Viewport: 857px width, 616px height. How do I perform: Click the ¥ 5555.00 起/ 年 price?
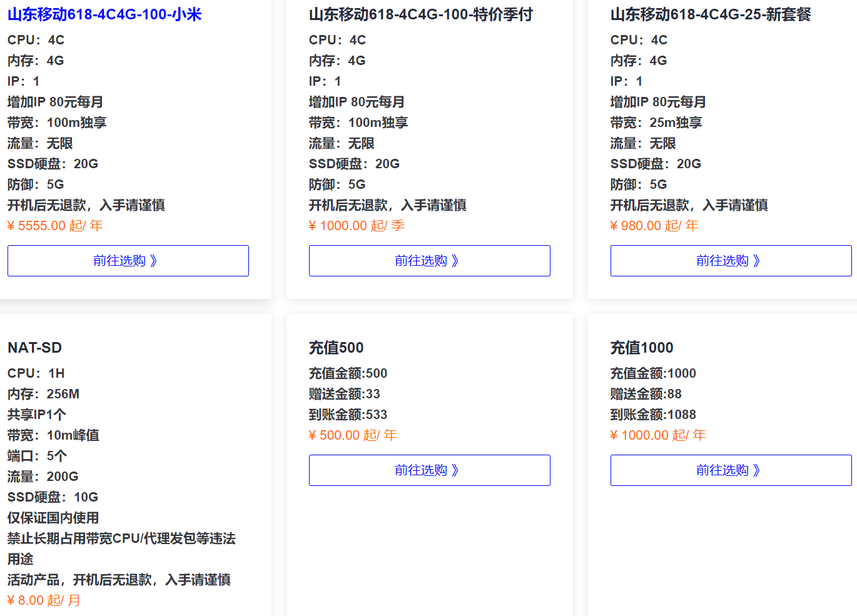tap(55, 226)
